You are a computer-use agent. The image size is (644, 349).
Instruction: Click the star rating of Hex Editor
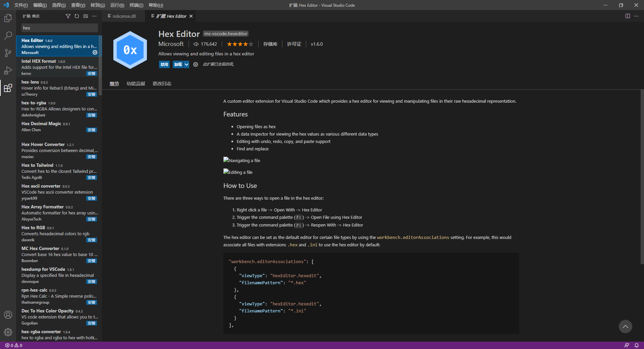pyautogui.click(x=240, y=44)
